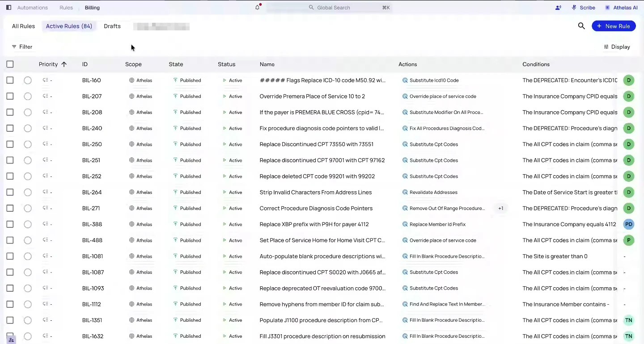Tick the select-all checkbox in header

click(10, 64)
